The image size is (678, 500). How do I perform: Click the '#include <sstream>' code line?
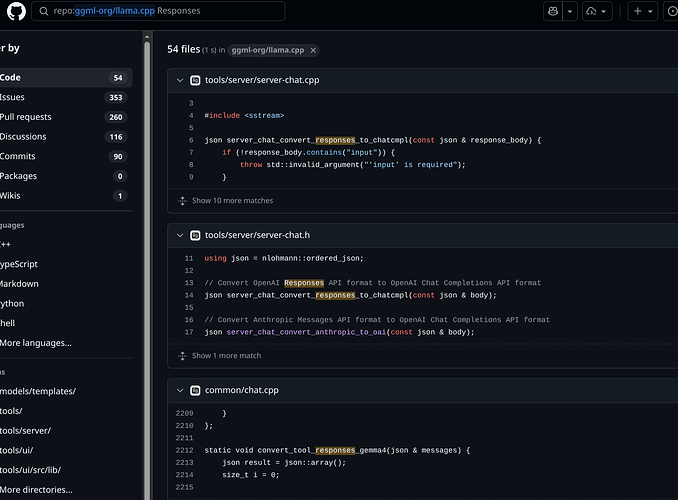pyautogui.click(x=244, y=115)
